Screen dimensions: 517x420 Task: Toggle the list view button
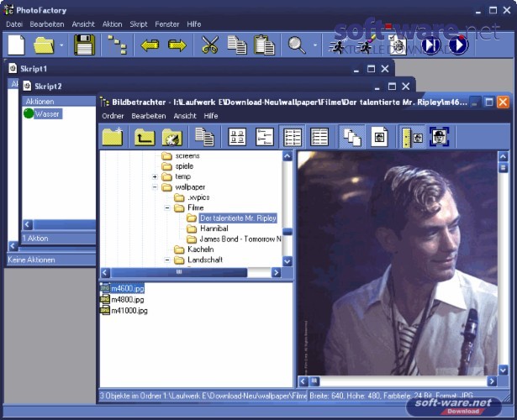293,137
